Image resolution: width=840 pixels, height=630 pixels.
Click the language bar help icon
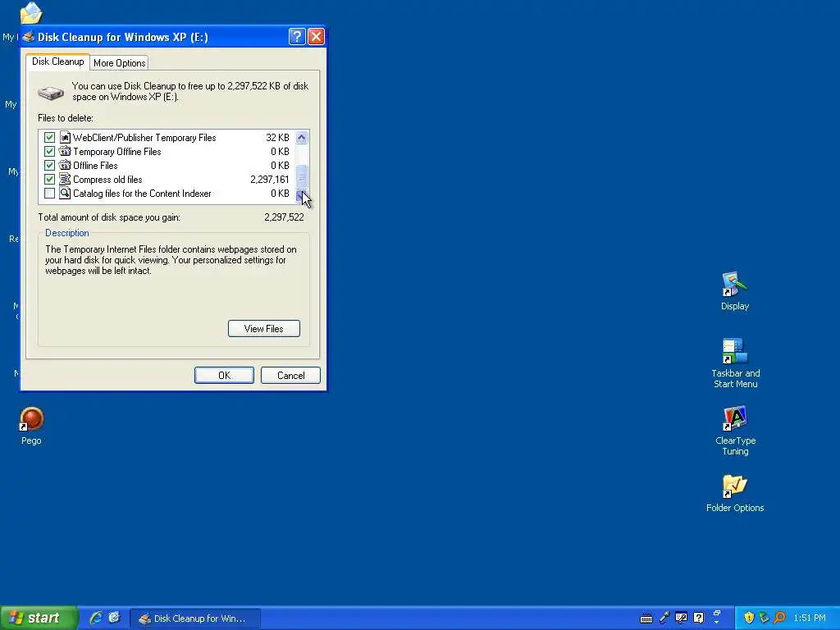coord(699,618)
